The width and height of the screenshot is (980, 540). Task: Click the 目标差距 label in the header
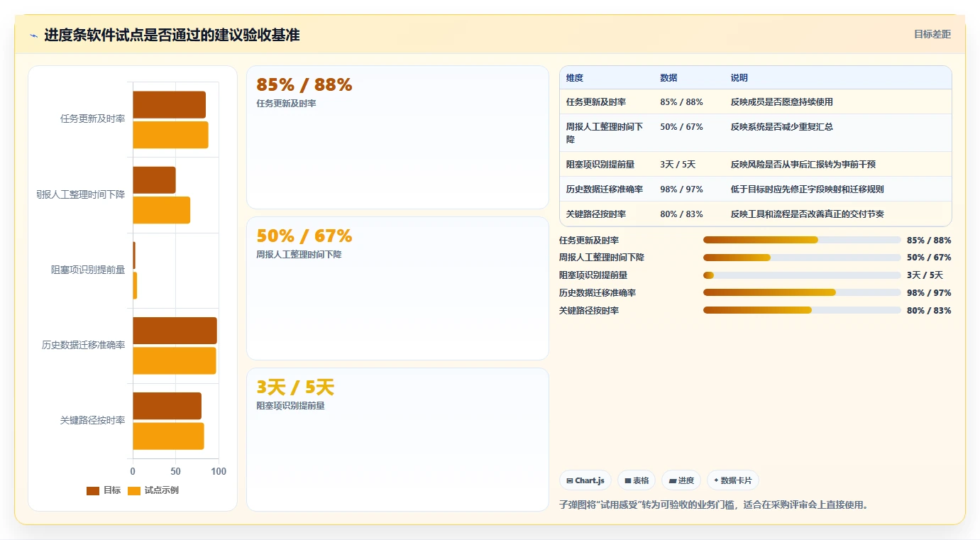click(x=932, y=34)
